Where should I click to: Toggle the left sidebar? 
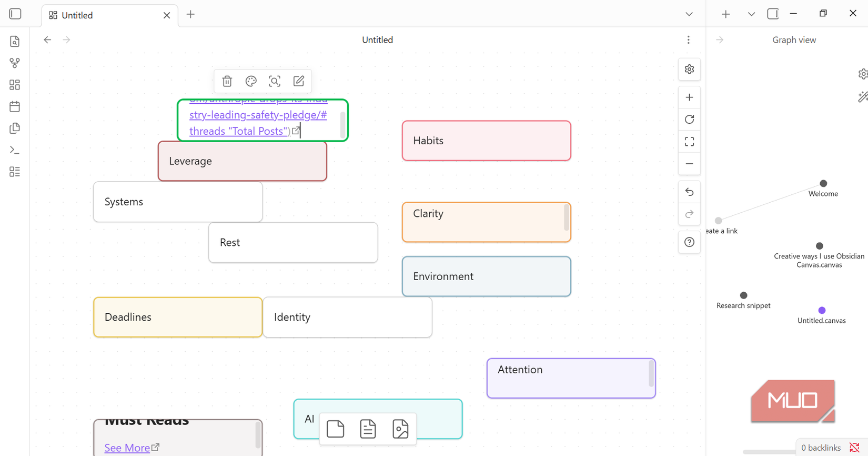pos(15,14)
